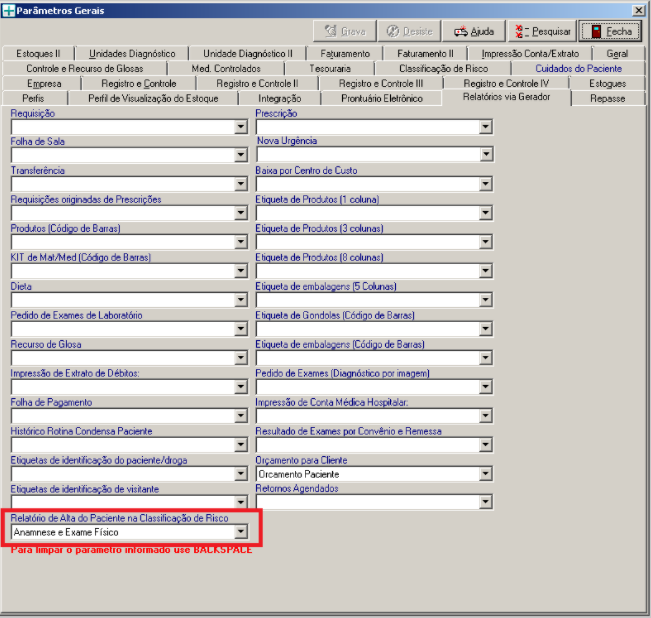Switch to the Integração tab
The width and height of the screenshot is (651, 618).
[280, 98]
